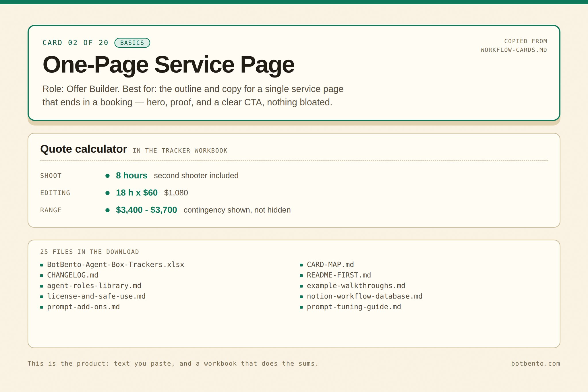Click 'IN THE TRACKER WORKBOOK' subtitle

[x=180, y=151]
